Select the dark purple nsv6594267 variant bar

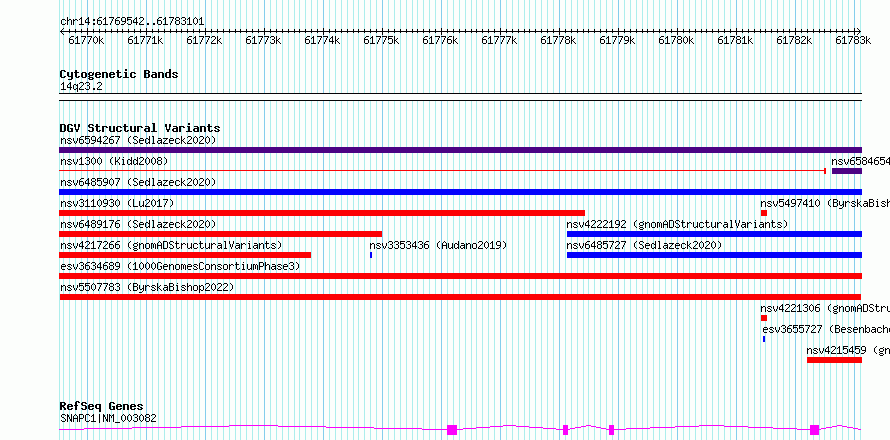click(460, 150)
